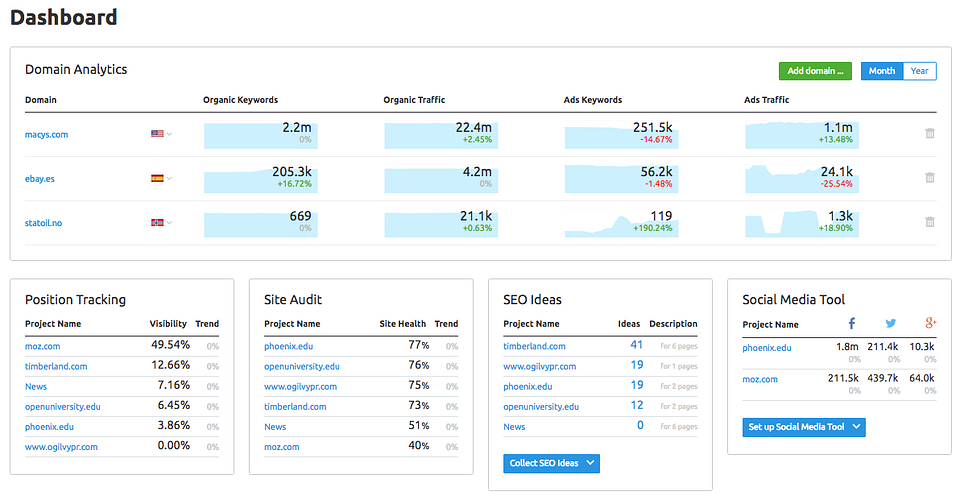Click Google Plus icon column header
This screenshot has width=960, height=499.
[x=929, y=324]
